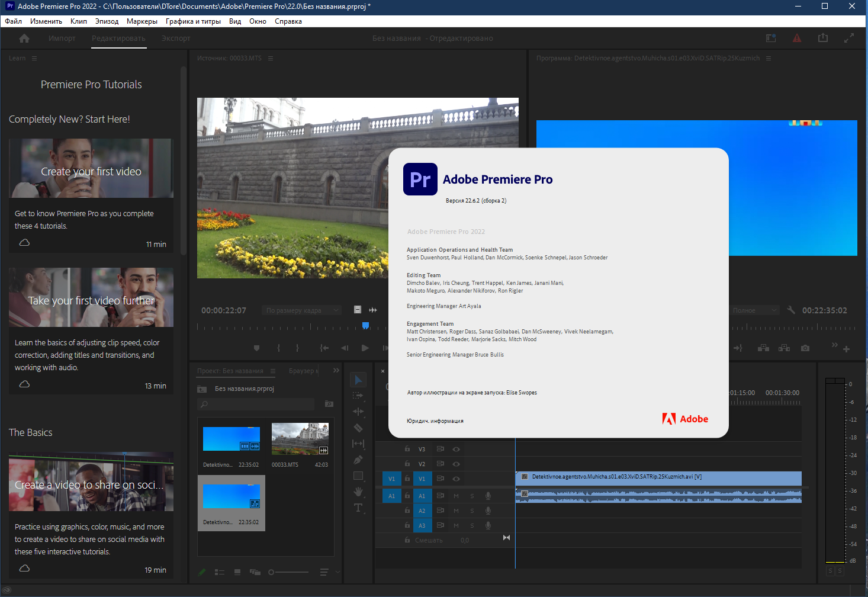This screenshot has width=868, height=597.
Task: Click Drag Video Only filmstrip icon
Action: tap(358, 310)
